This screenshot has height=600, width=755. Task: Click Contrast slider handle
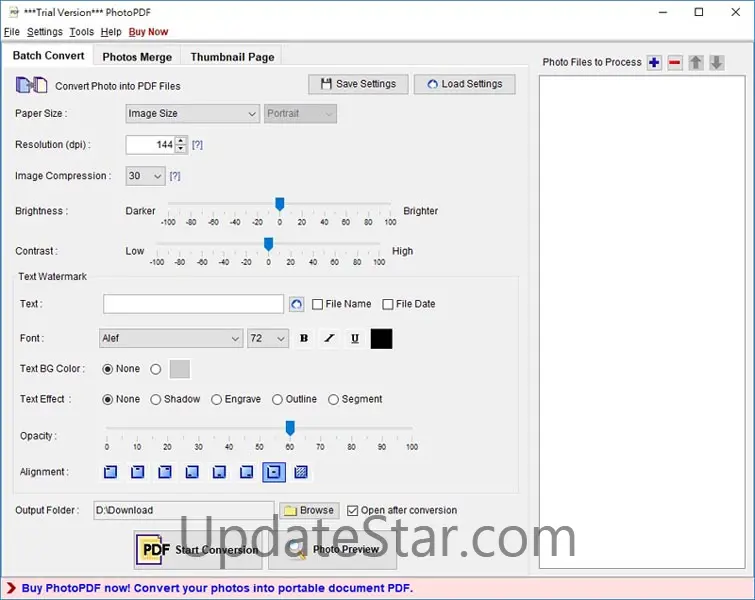(x=268, y=244)
